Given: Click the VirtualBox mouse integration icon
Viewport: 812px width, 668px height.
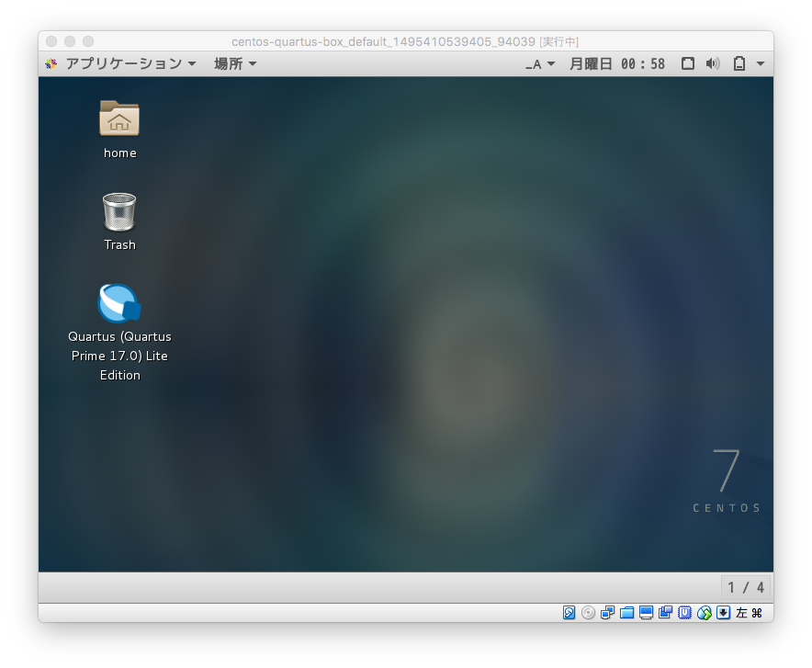Looking at the screenshot, I should 704,613.
